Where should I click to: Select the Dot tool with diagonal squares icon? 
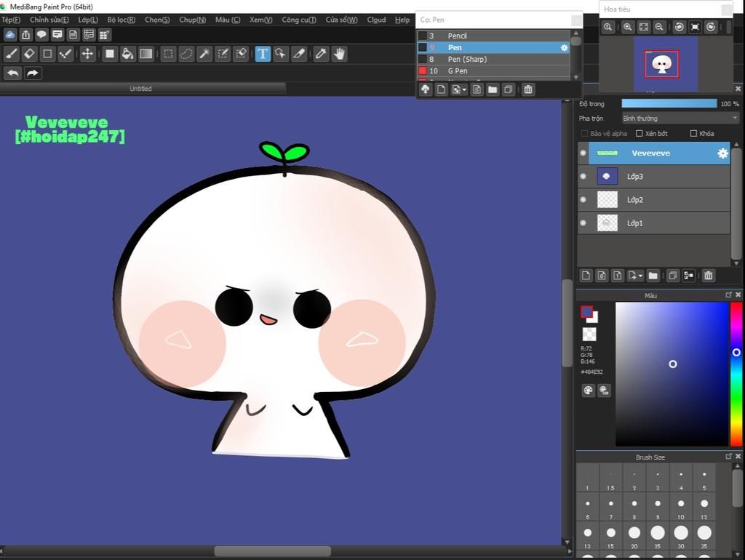tap(65, 54)
